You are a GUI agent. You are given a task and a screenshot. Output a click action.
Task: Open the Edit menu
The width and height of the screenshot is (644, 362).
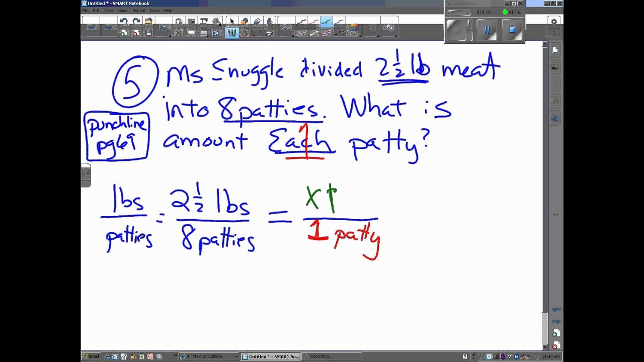click(96, 11)
